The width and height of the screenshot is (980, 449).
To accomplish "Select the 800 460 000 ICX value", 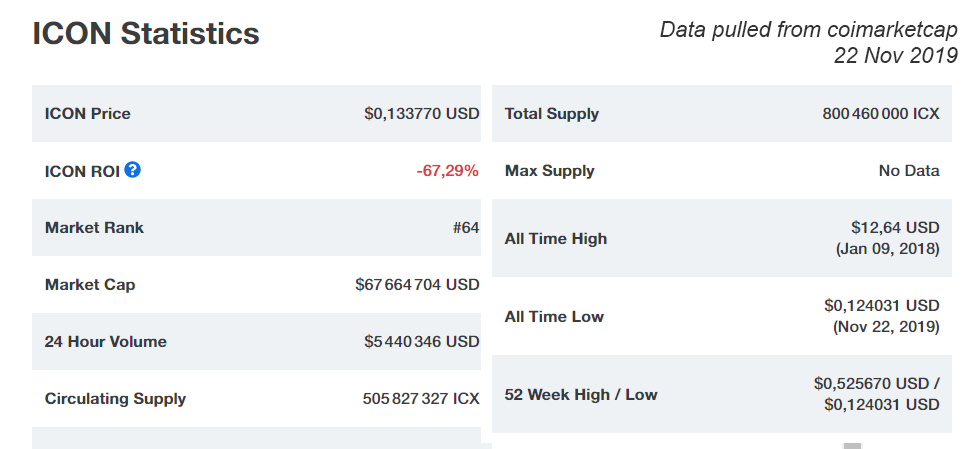I will click(x=881, y=114).
